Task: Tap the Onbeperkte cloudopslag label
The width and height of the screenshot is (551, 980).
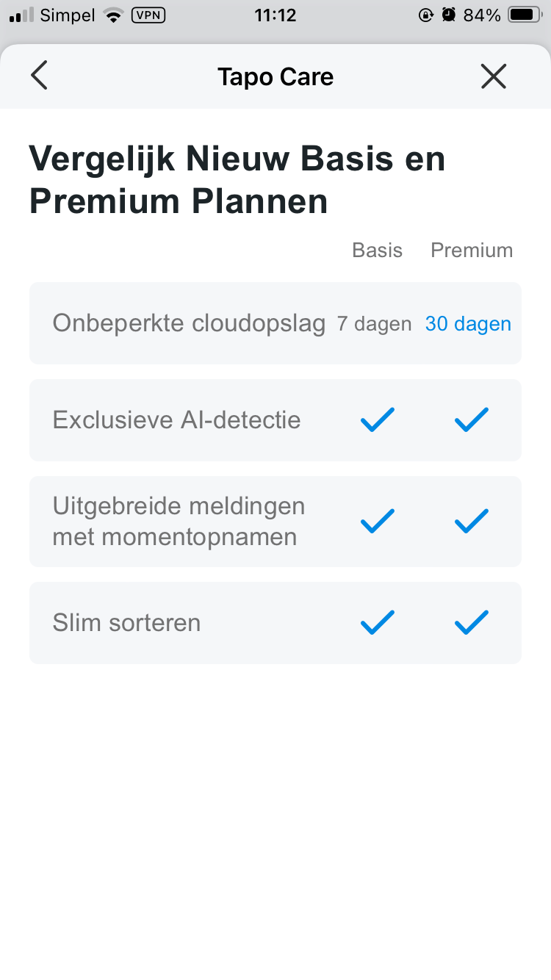Action: coord(189,324)
